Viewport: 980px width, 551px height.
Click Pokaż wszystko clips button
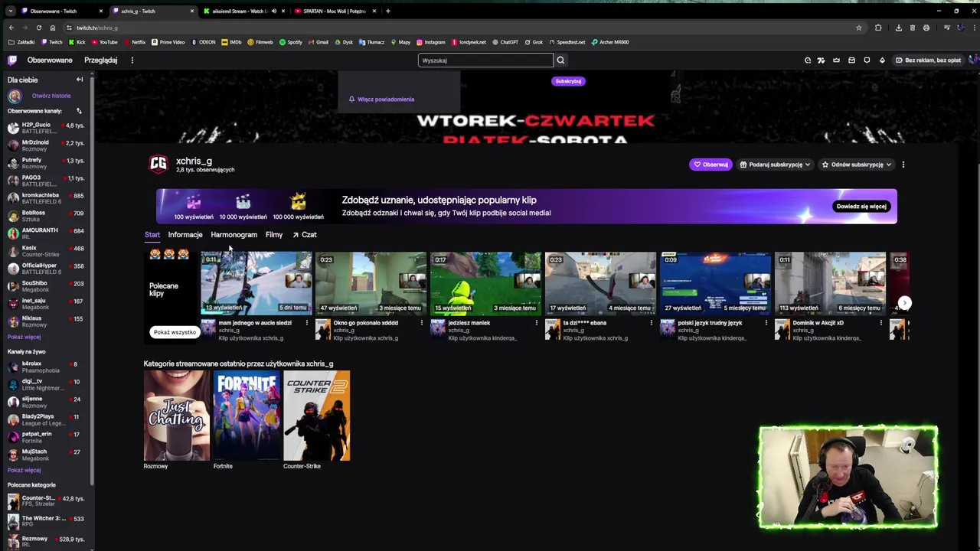(175, 332)
